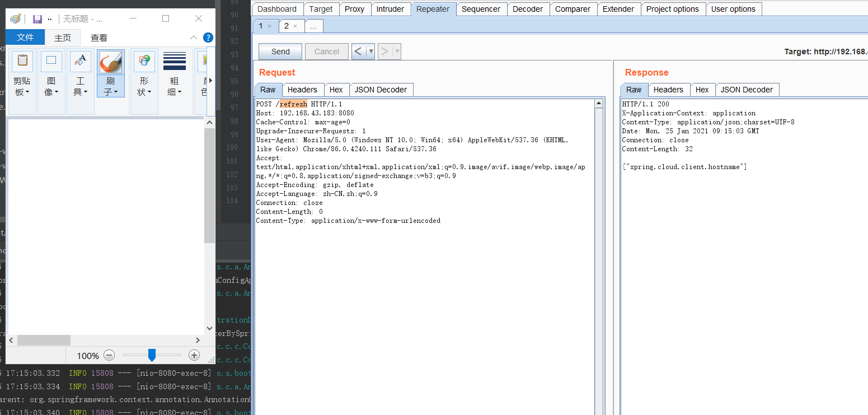
Task: Click the request editor scroll-up arrow
Action: click(x=599, y=104)
